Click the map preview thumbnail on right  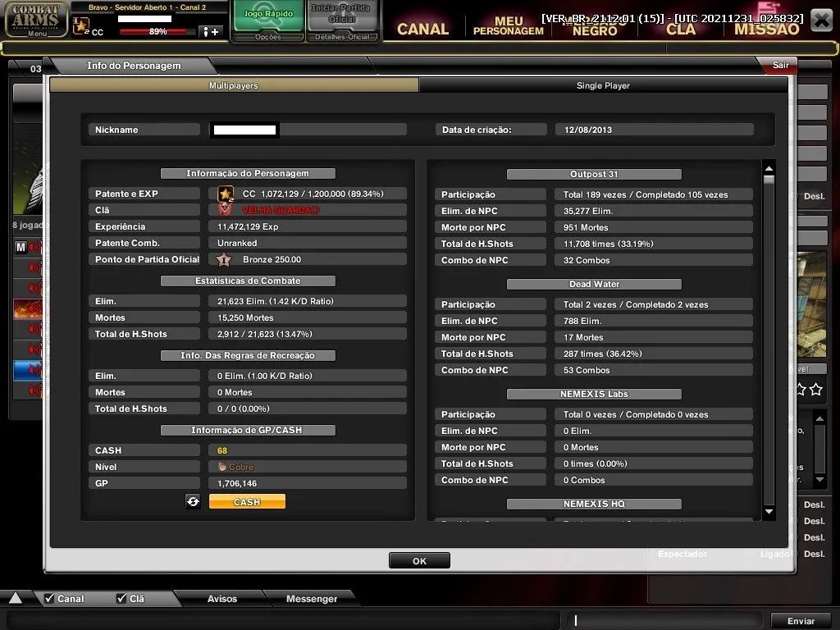pos(811,304)
